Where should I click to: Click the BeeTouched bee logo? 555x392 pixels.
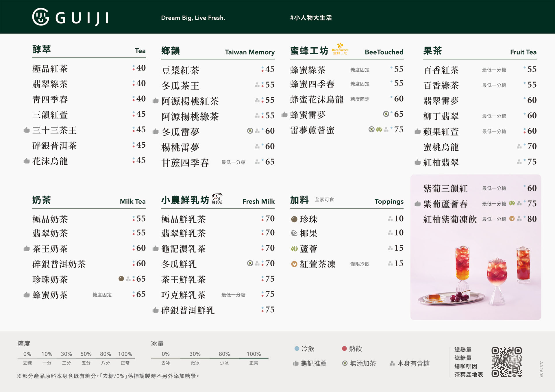coord(340,49)
